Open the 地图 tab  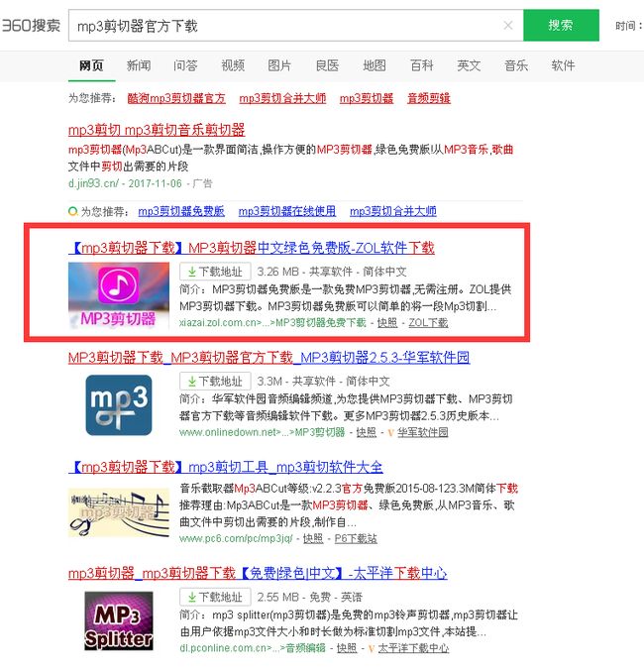click(375, 65)
